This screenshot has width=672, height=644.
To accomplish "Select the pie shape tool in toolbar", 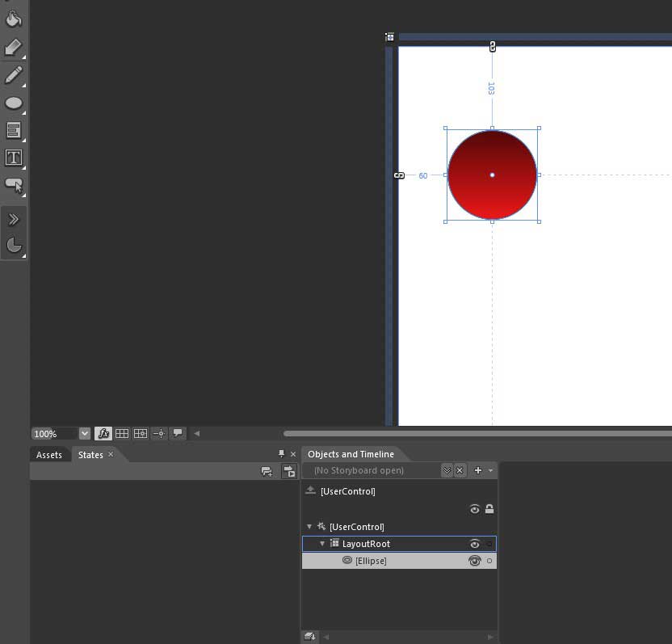I will coord(13,246).
